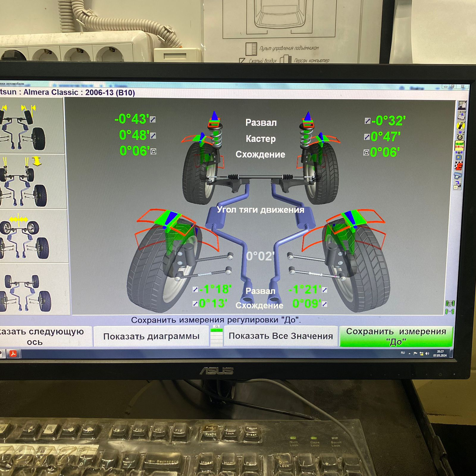Click the computer and document icon in right toolbar
Viewport: 476px width, 476px height.
pyautogui.click(x=462, y=105)
